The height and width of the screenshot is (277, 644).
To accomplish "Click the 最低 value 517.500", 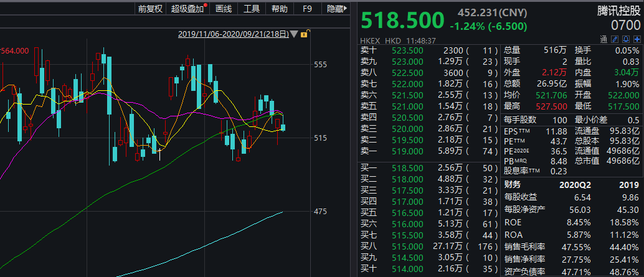I will tap(622, 106).
